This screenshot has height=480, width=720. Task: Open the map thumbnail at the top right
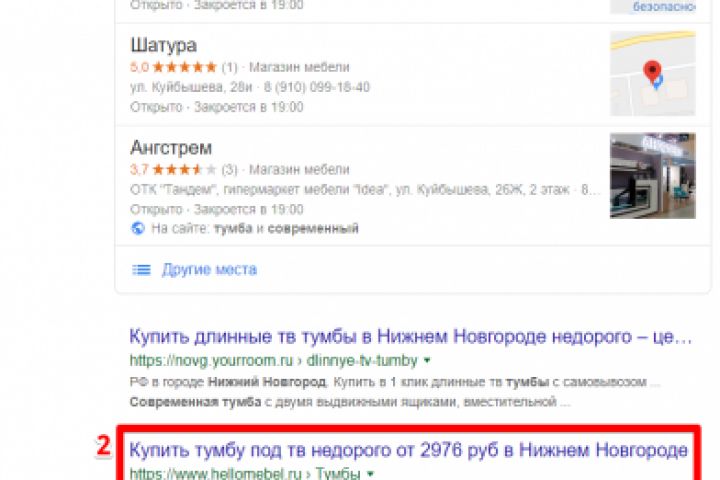coord(652,7)
